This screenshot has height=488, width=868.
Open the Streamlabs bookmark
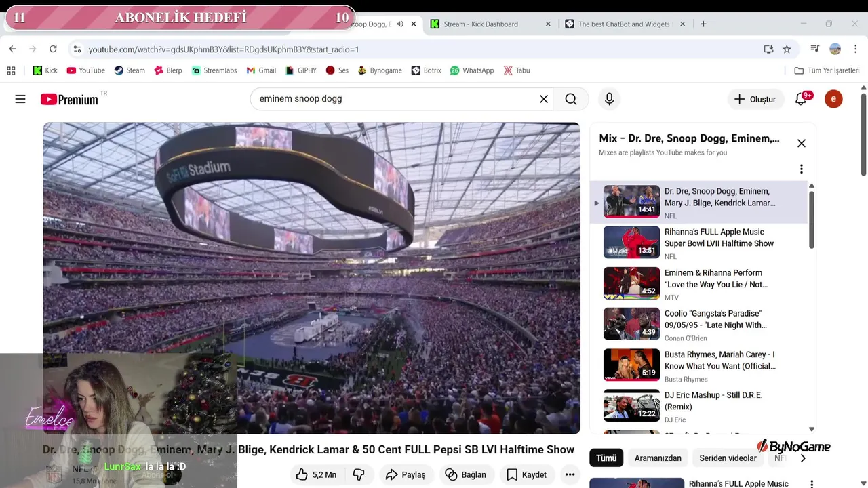tap(214, 70)
